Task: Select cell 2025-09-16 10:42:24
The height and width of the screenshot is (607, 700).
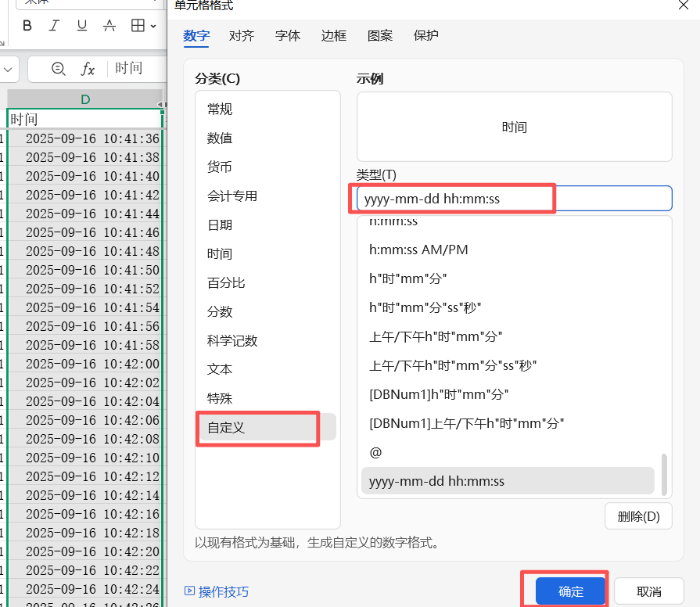Action: (x=85, y=589)
